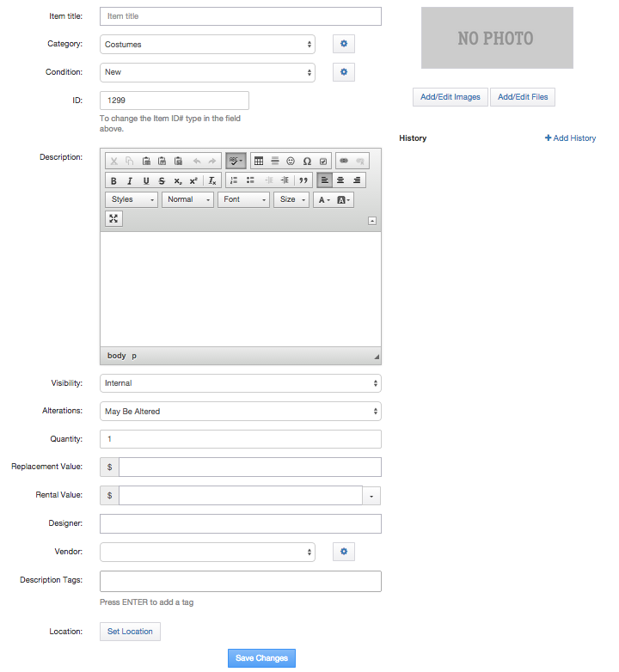Open the text color picker
Image resolution: width=619 pixels, height=672 pixels.
324,200
